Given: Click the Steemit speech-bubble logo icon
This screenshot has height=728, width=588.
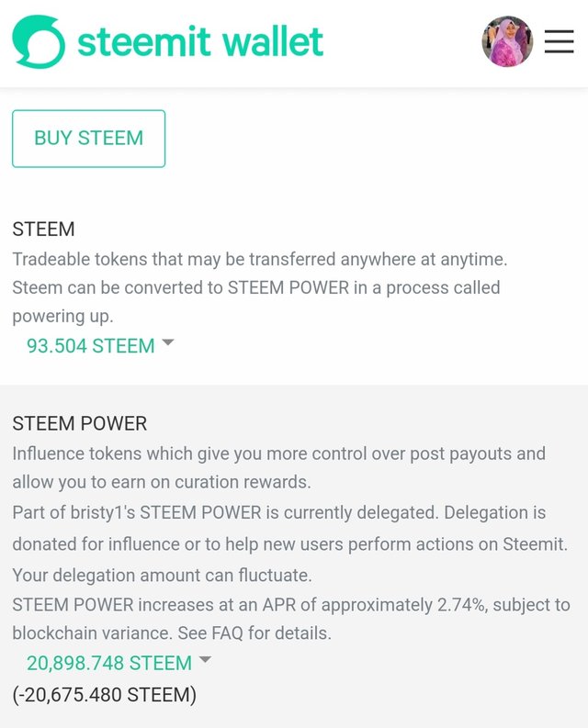Looking at the screenshot, I should click(39, 42).
